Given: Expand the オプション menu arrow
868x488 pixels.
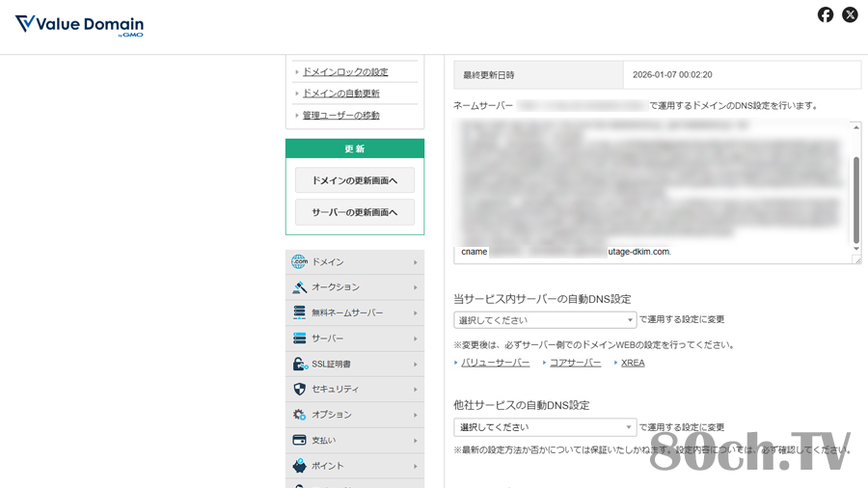Looking at the screenshot, I should coord(415,415).
